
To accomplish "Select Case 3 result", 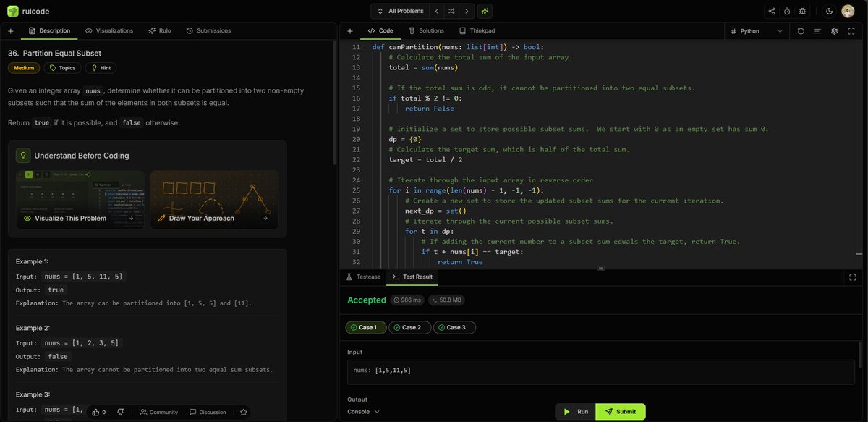I will coord(455,327).
